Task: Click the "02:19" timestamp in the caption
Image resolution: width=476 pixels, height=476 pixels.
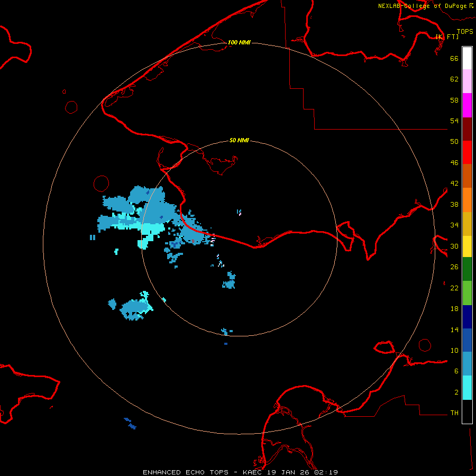Action: tap(326, 472)
